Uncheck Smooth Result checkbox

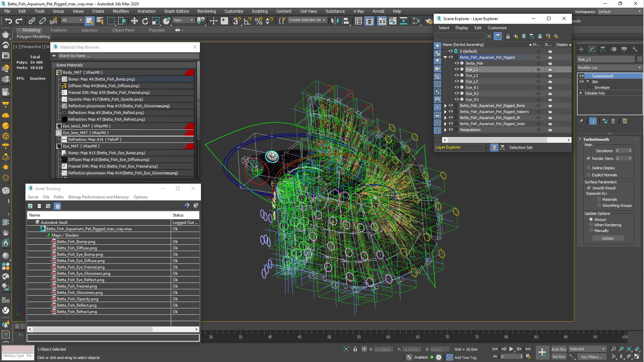[x=589, y=188]
